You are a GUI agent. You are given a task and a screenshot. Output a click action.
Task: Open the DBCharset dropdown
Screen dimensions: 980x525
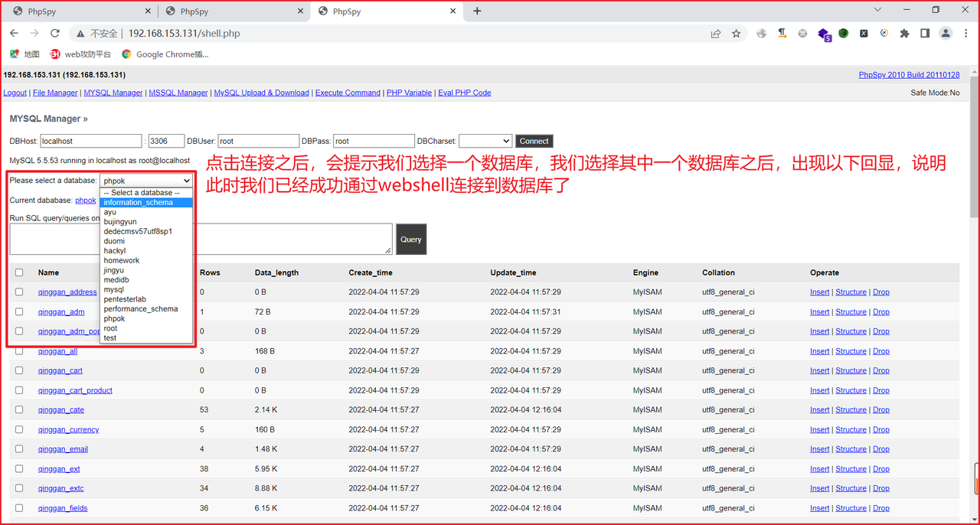click(x=485, y=141)
